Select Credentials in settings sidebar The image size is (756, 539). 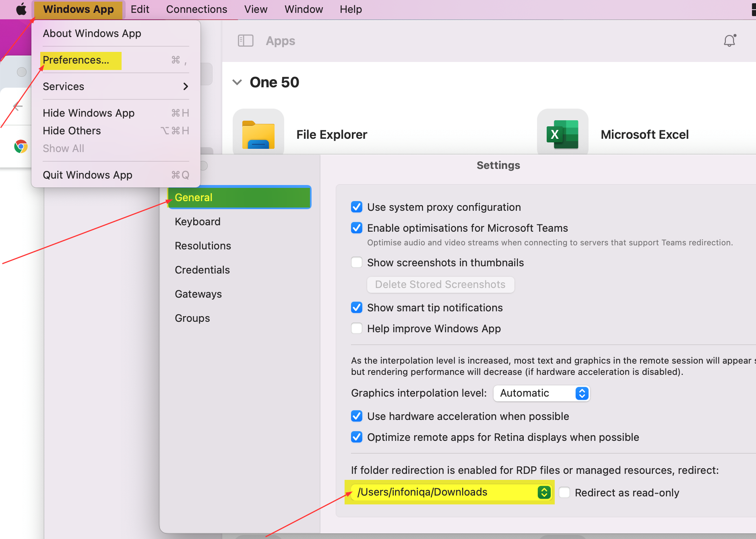(x=202, y=270)
